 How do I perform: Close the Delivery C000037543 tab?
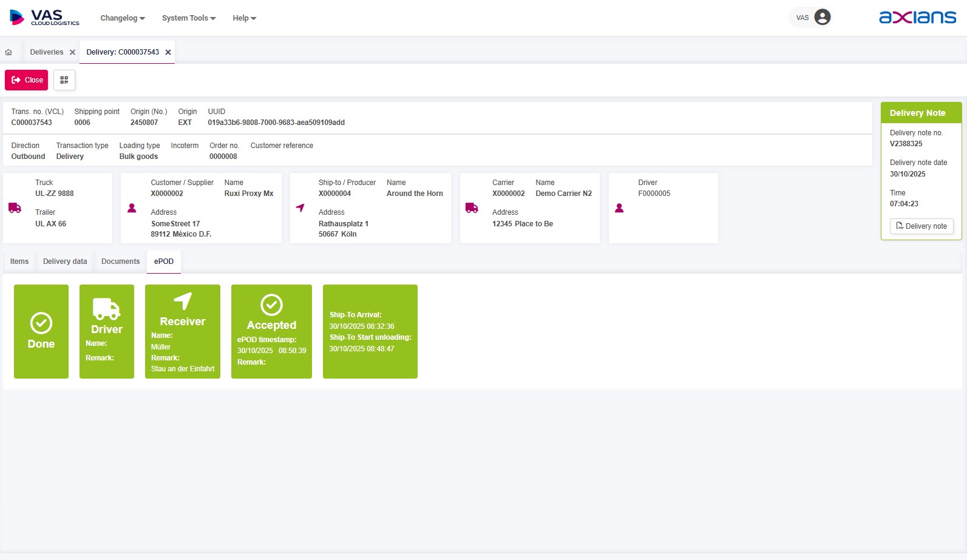[x=168, y=52]
